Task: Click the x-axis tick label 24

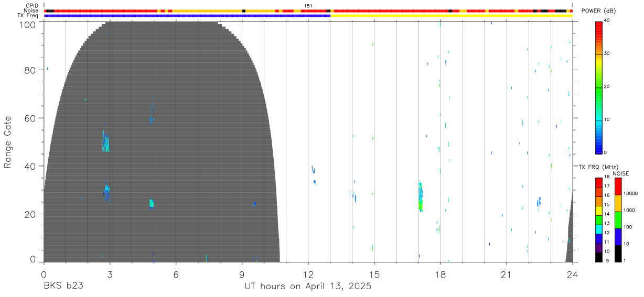Action: pyautogui.click(x=573, y=274)
